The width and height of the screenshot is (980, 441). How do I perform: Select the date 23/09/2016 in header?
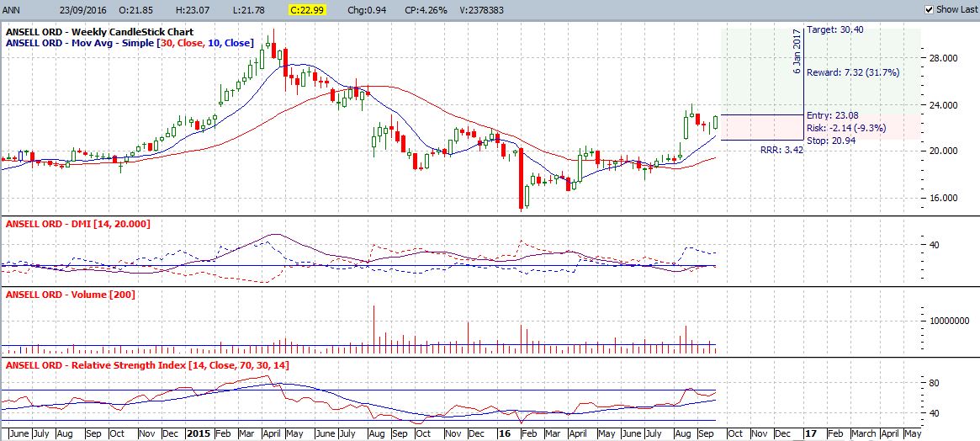(x=83, y=10)
